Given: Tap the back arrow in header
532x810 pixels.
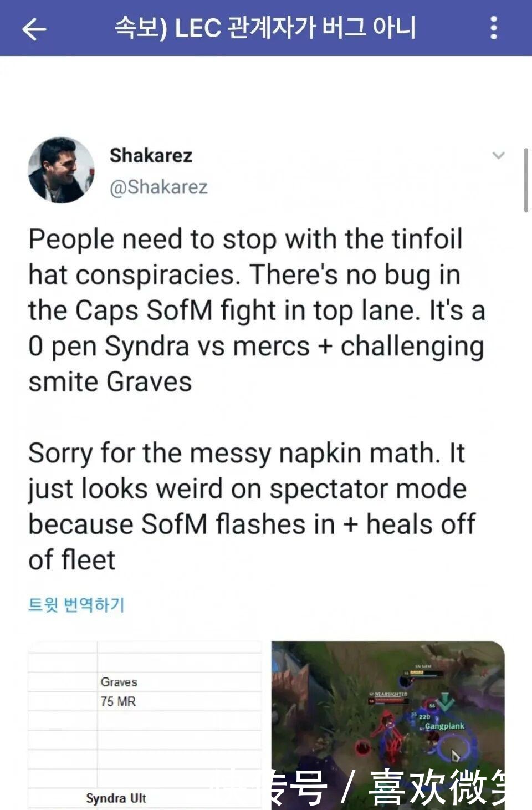Looking at the screenshot, I should coord(34,28).
